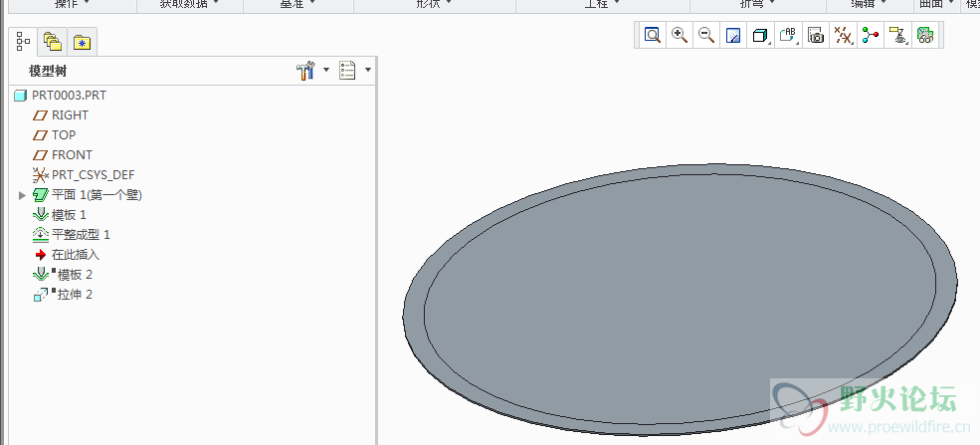Expand arrow beside tree Show icon
The height and width of the screenshot is (445, 980).
tap(368, 70)
